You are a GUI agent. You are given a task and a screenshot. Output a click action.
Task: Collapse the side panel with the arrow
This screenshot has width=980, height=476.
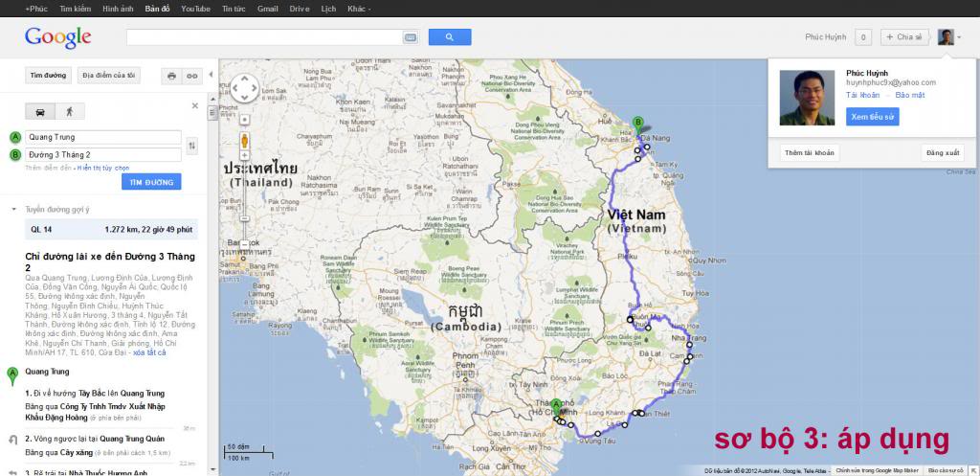tap(211, 75)
